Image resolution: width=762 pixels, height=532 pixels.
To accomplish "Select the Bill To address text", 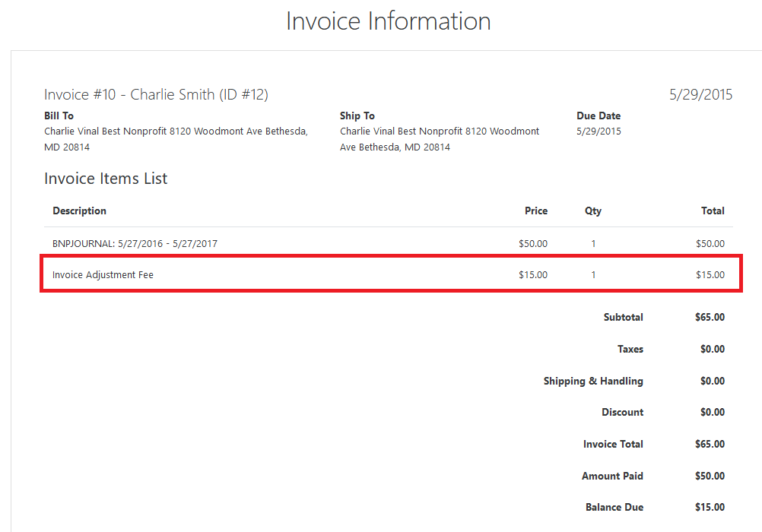I will pos(176,139).
